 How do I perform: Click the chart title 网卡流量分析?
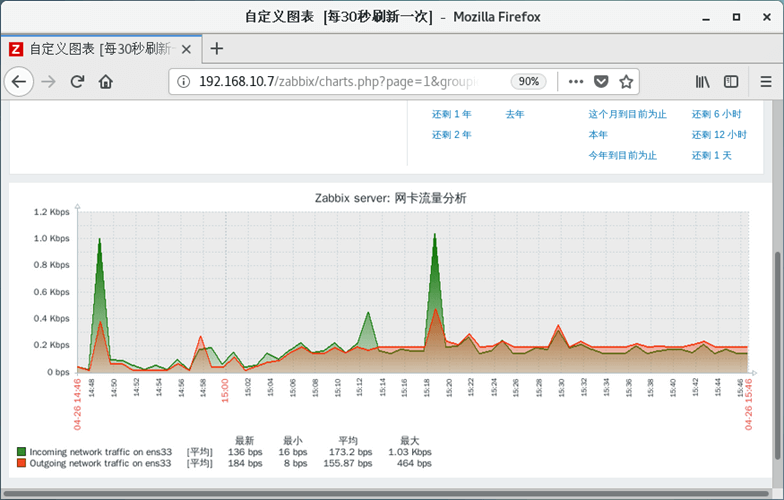(430, 198)
